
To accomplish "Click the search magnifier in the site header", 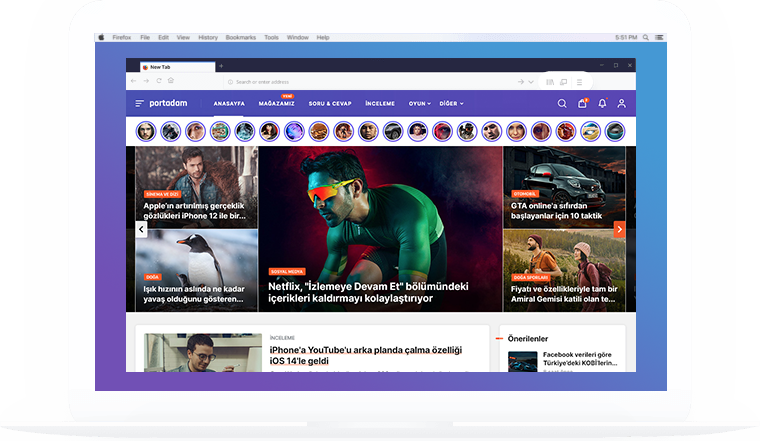I will 562,104.
